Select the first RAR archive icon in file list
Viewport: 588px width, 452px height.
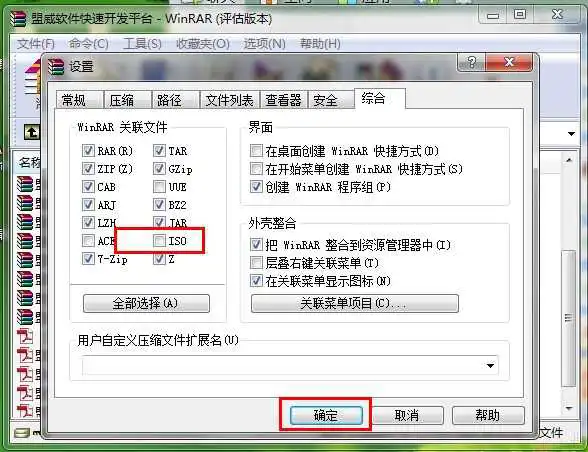click(x=25, y=184)
